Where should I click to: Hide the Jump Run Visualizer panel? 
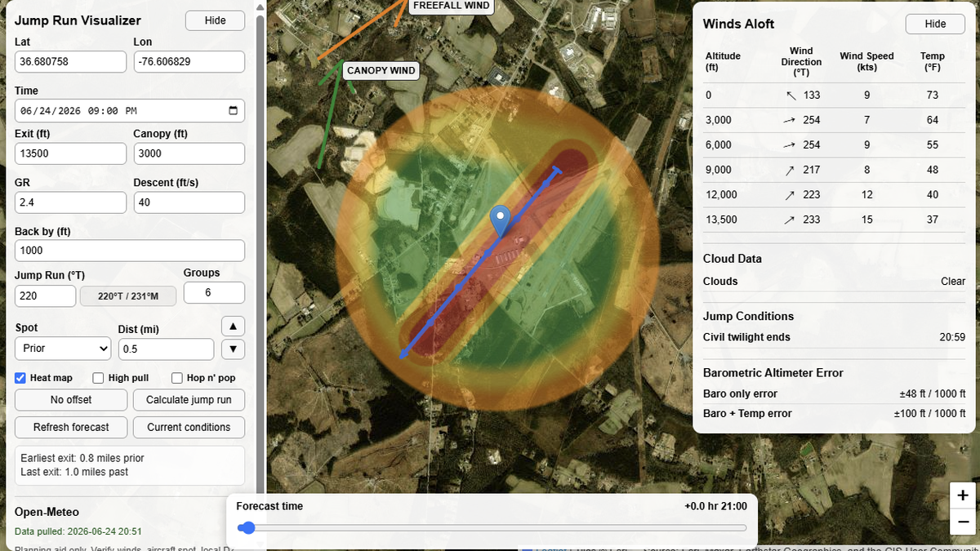click(215, 20)
